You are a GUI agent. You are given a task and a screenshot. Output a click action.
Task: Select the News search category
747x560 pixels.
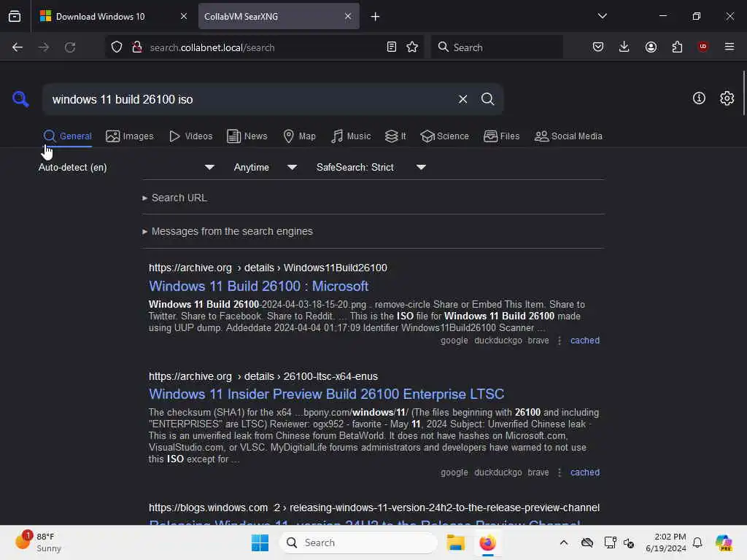pyautogui.click(x=247, y=136)
